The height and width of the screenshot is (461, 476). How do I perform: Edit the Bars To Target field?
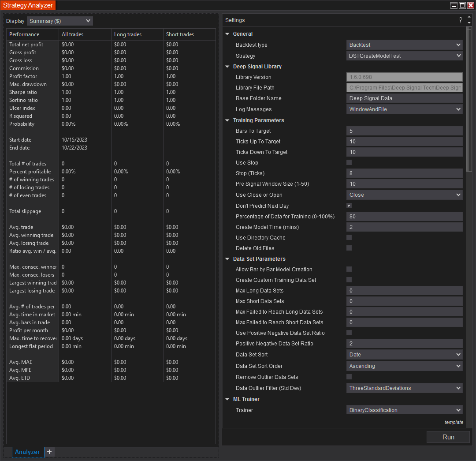404,131
